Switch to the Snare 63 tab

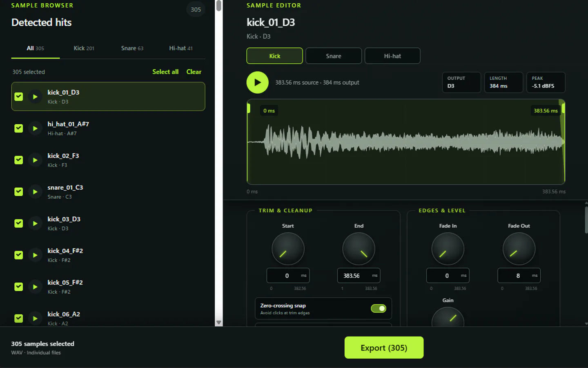[132, 48]
